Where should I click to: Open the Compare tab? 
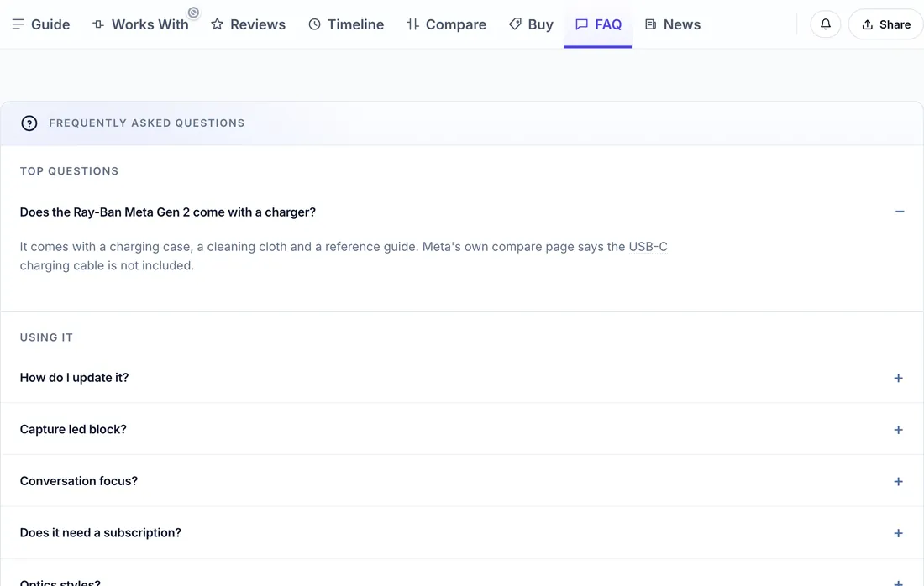pos(446,24)
